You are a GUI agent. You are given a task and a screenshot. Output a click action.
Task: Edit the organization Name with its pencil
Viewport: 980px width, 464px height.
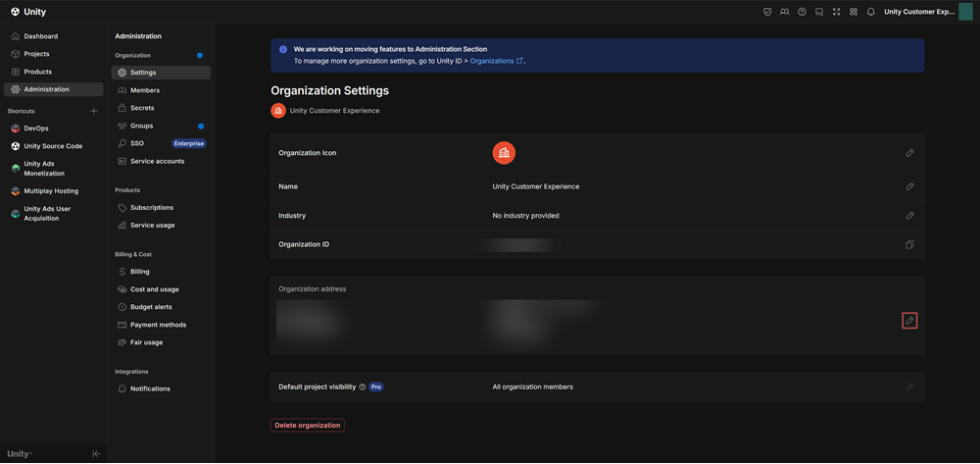(910, 186)
